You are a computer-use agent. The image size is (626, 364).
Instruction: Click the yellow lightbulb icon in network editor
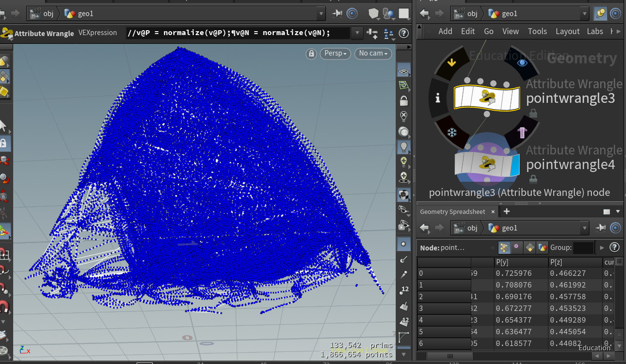(x=601, y=14)
